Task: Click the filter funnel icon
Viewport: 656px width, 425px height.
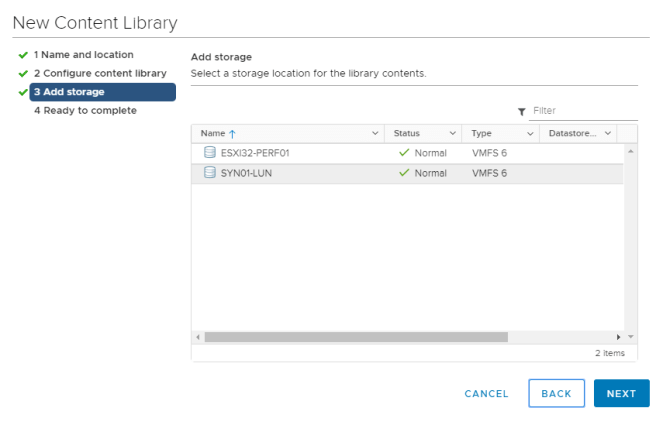Action: (x=521, y=112)
